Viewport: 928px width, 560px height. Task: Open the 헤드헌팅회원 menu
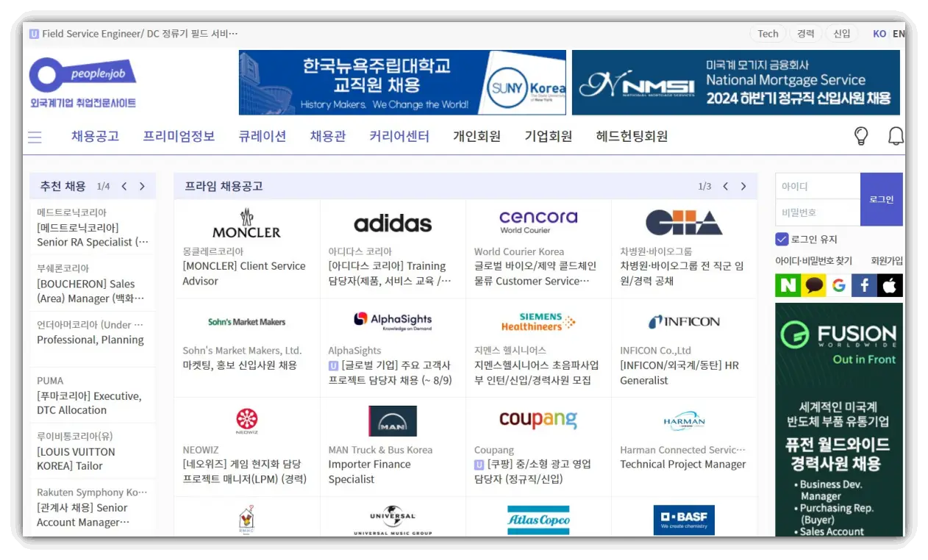click(632, 136)
